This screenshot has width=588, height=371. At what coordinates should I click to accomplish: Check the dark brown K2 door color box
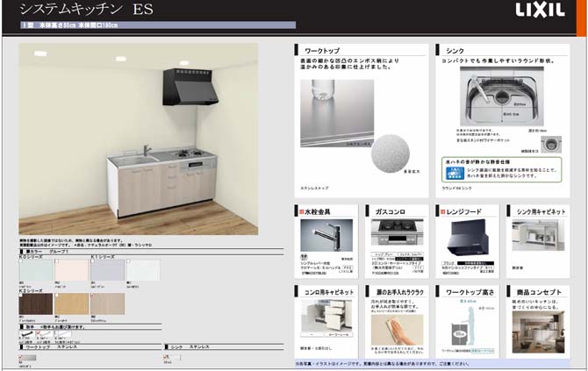point(21,296)
